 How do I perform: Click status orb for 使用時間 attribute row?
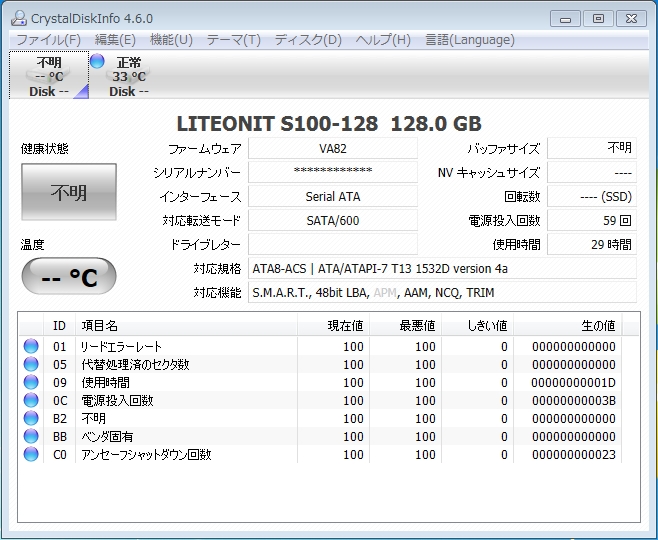click(x=31, y=383)
